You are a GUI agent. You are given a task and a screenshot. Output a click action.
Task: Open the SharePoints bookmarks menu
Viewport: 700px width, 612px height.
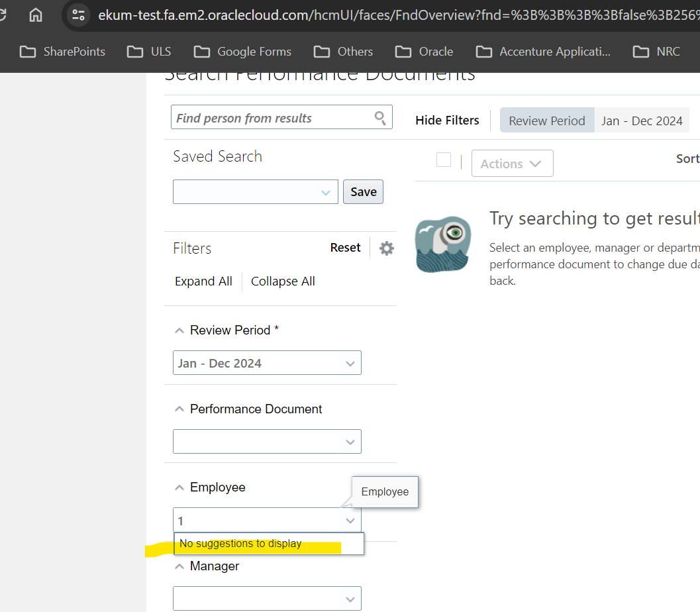click(x=62, y=51)
